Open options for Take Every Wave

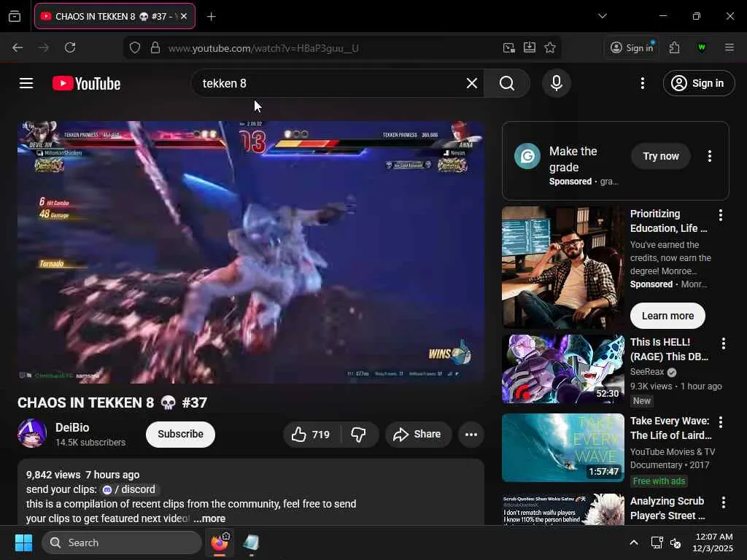coord(721,422)
